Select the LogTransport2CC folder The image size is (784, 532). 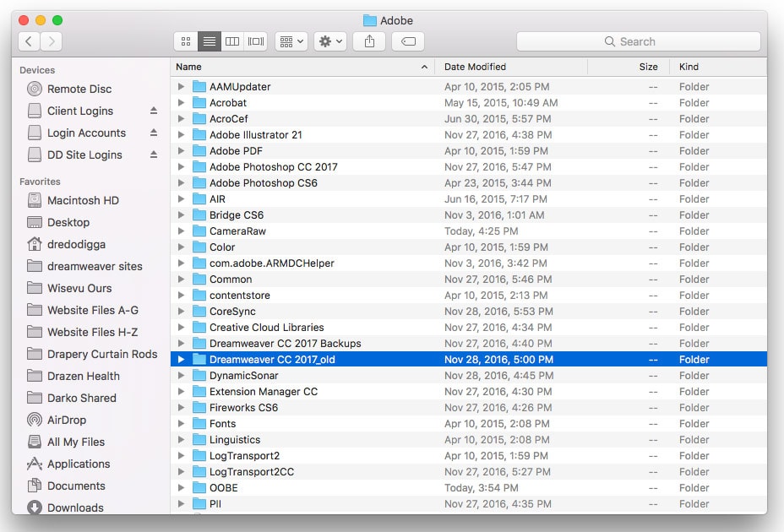(469, 471)
